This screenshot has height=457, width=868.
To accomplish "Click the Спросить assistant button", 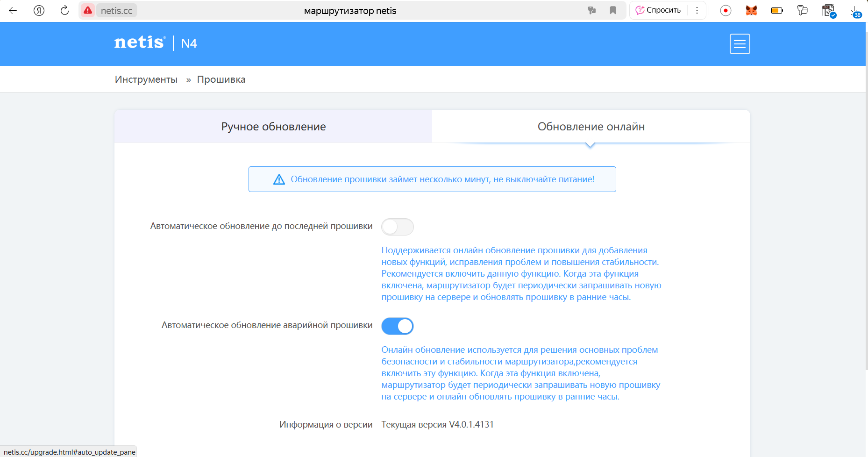I will (x=658, y=10).
